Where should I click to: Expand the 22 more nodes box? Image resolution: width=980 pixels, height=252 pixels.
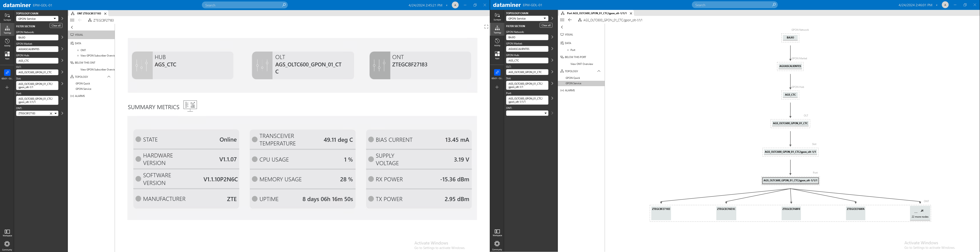point(920,213)
